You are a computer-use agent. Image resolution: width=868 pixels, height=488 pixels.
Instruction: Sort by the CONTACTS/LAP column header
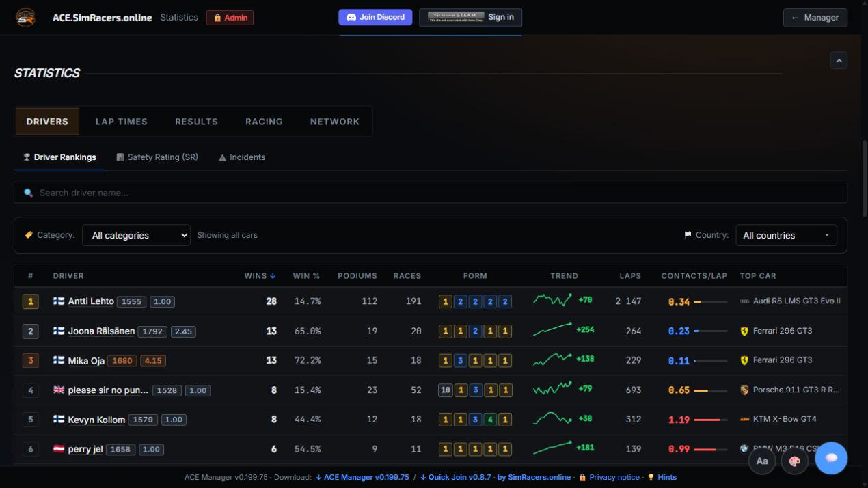coord(694,276)
